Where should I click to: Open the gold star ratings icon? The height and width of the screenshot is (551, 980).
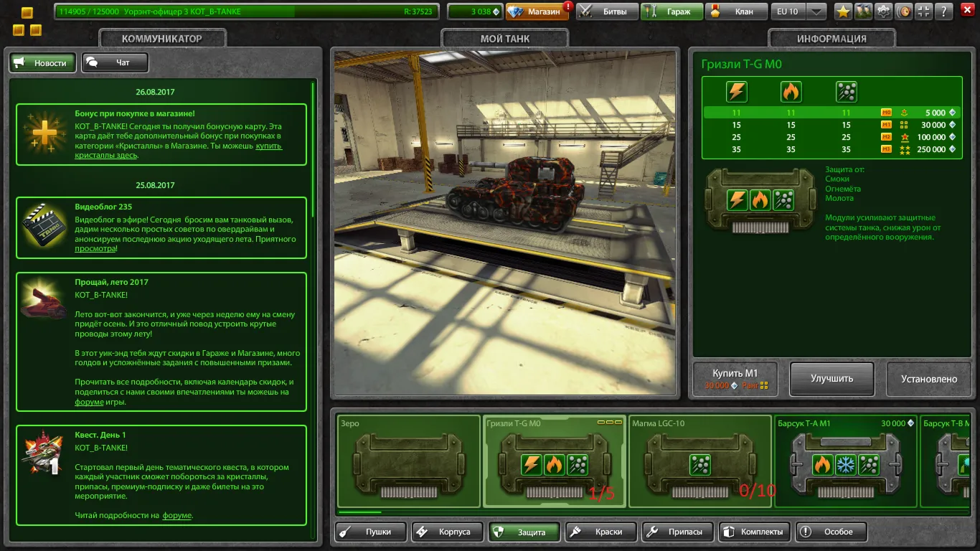843,11
